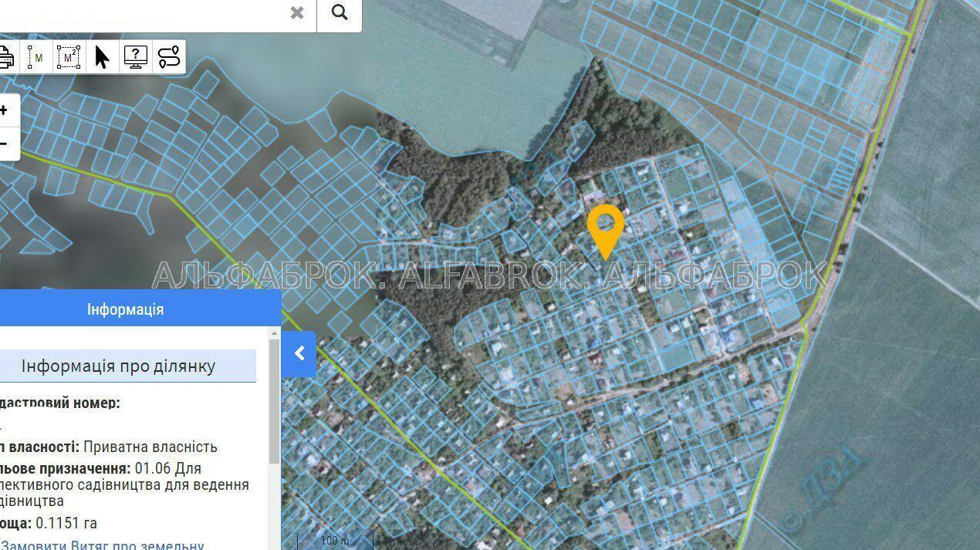Screen dimensions: 980x550
Task: Click the Інформація про ділянку heading
Action: 119,366
